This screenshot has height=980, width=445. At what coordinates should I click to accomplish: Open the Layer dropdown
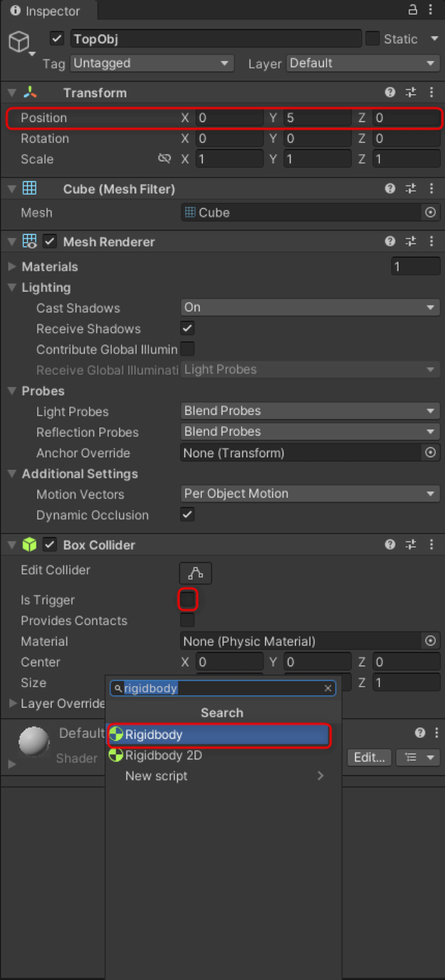[x=362, y=63]
